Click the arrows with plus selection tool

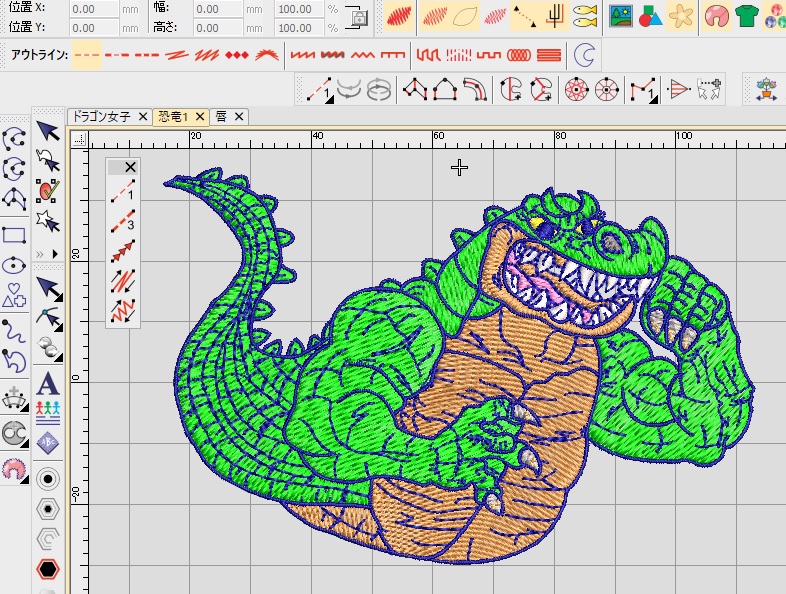(709, 90)
